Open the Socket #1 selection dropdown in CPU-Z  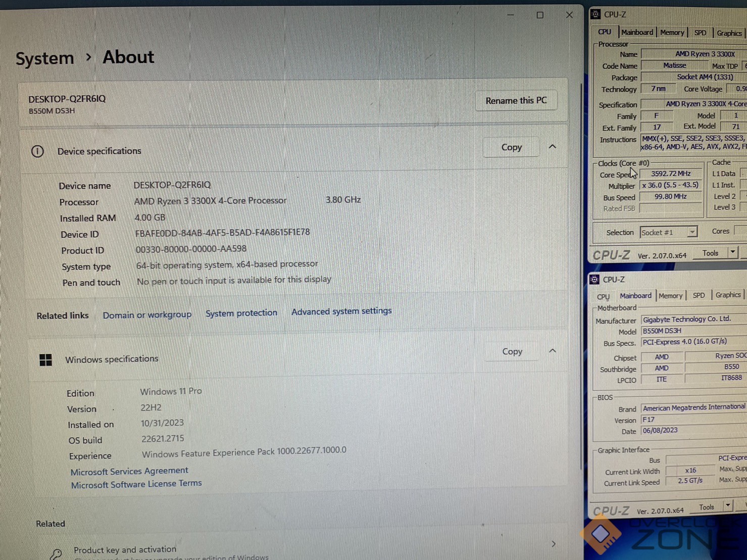(692, 232)
